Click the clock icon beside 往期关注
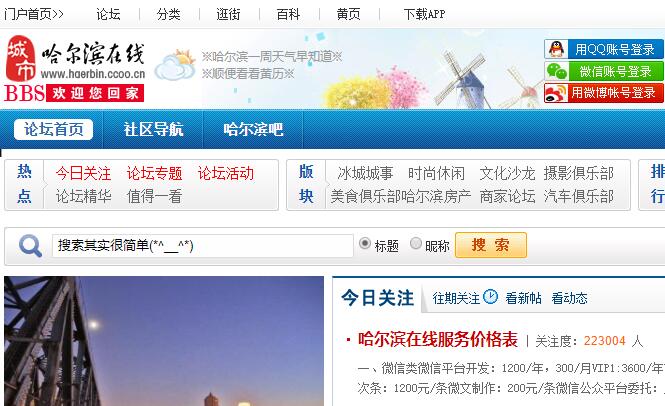The image size is (665, 406). click(490, 297)
